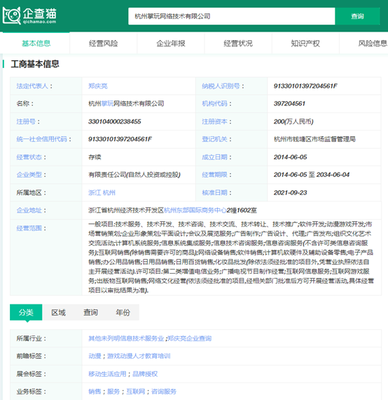Click the company name search input field
388x400 pixels.
pyautogui.click(x=231, y=16)
